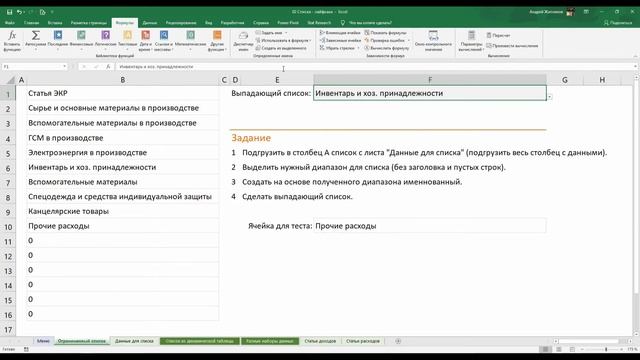This screenshot has width=640, height=360.
Task: Expand the Name Box dropdown arrow
Action: pyautogui.click(x=64, y=67)
